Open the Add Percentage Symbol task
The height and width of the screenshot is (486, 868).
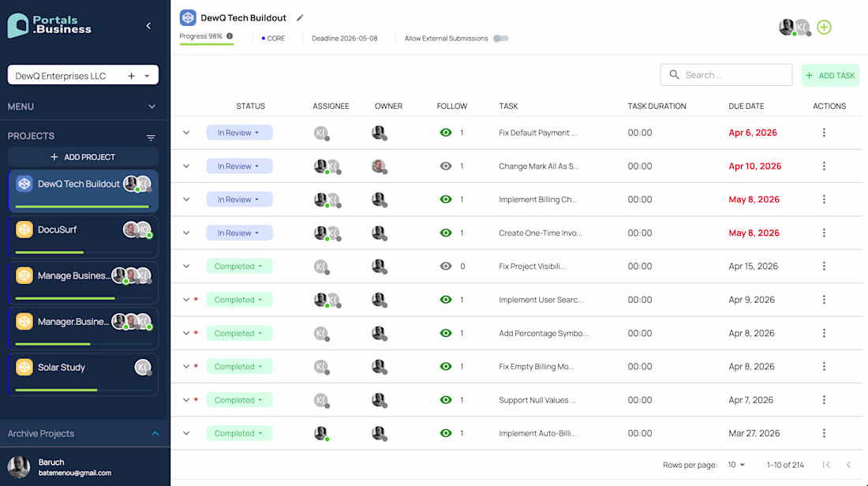[x=543, y=333]
